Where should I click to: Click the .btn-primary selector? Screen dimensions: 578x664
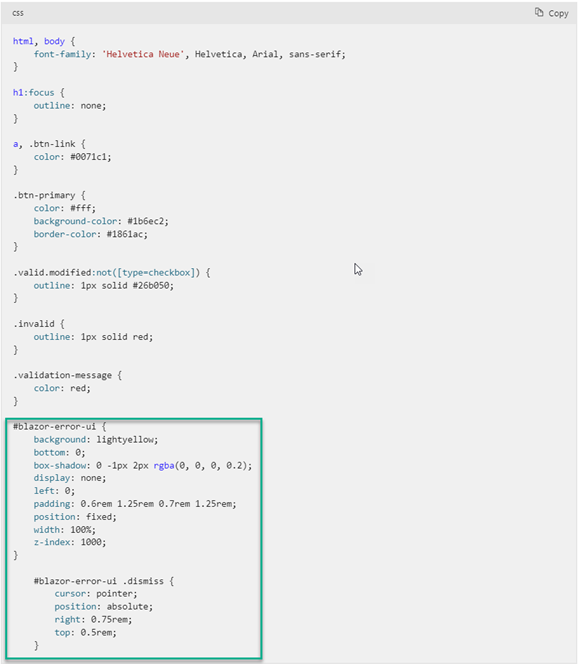[44, 195]
